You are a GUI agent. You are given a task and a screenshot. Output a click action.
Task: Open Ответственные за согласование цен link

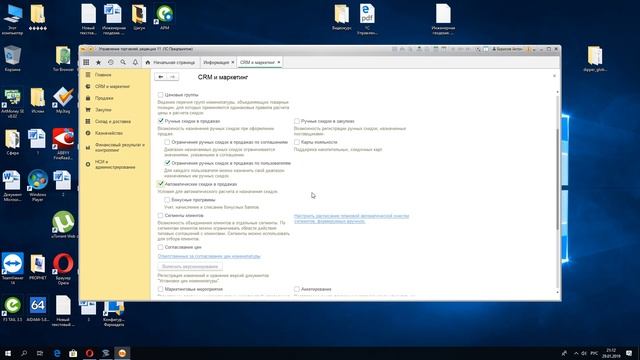pos(209,256)
